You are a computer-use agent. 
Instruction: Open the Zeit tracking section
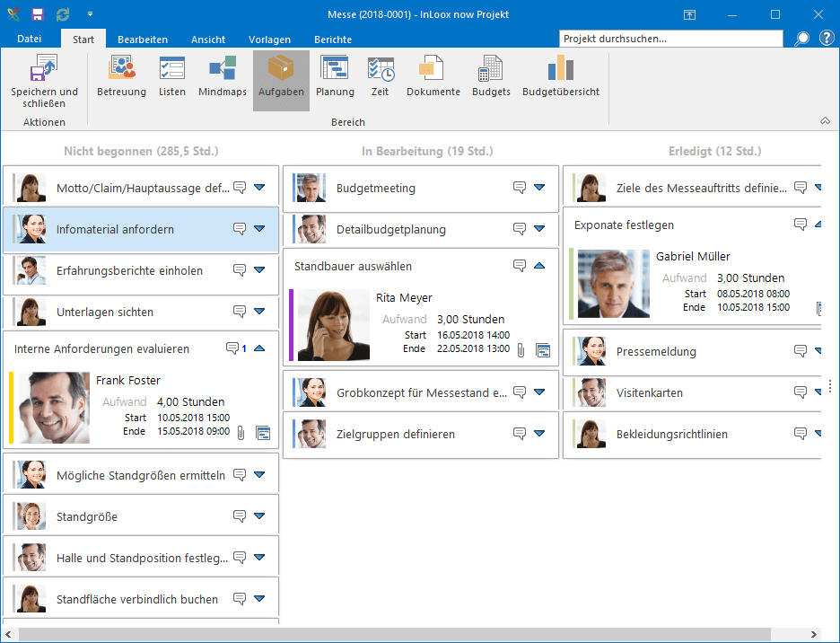click(380, 76)
